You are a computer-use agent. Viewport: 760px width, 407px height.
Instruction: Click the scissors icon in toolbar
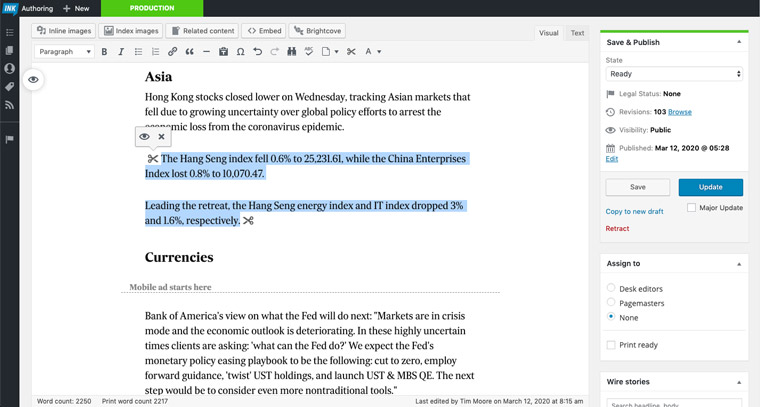point(351,51)
